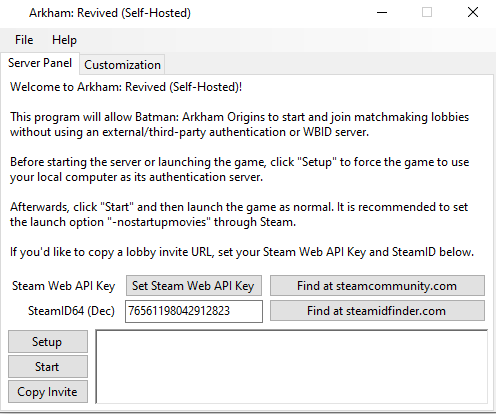The image size is (496, 414).
Task: Start the authentication server
Action: pyautogui.click(x=48, y=367)
